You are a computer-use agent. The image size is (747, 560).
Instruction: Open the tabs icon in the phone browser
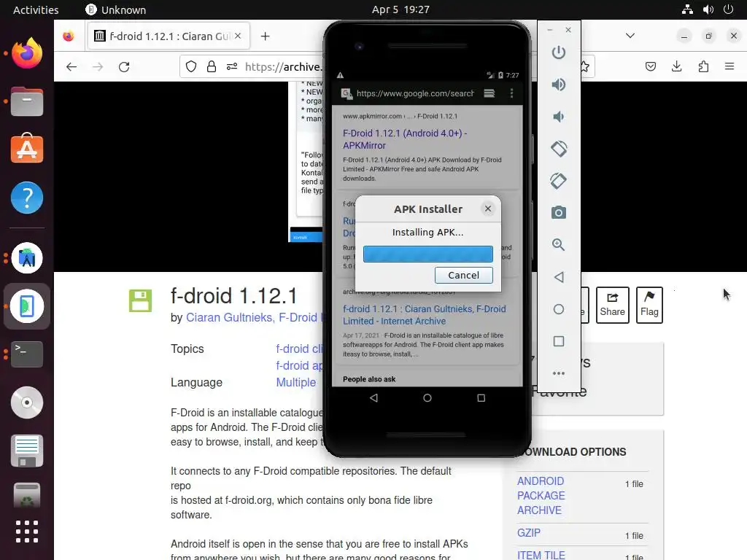point(489,93)
